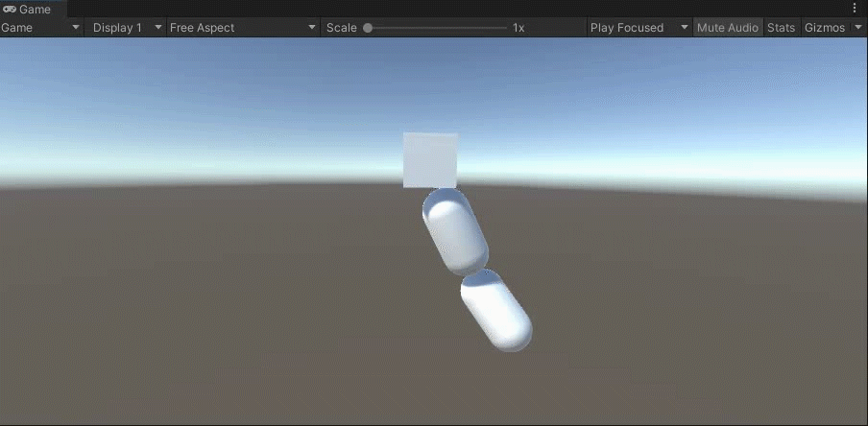This screenshot has width=868, height=426.
Task: Select the Game tab
Action: pyautogui.click(x=34, y=9)
